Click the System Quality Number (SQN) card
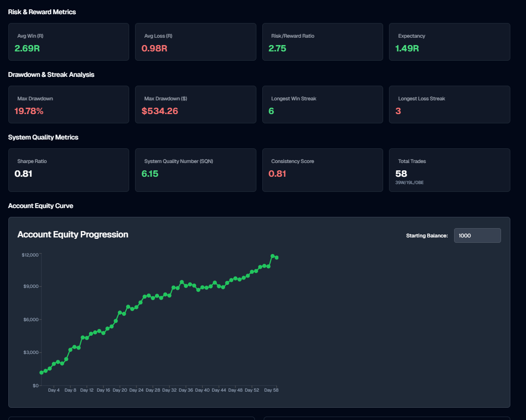Screen dimensions: 526x420 pyautogui.click(x=195, y=170)
